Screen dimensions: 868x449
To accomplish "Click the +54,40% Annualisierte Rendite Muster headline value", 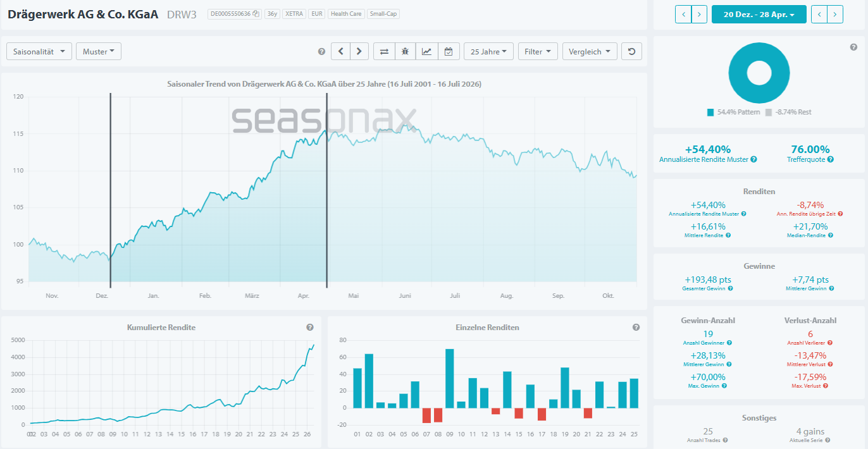I will click(708, 149).
